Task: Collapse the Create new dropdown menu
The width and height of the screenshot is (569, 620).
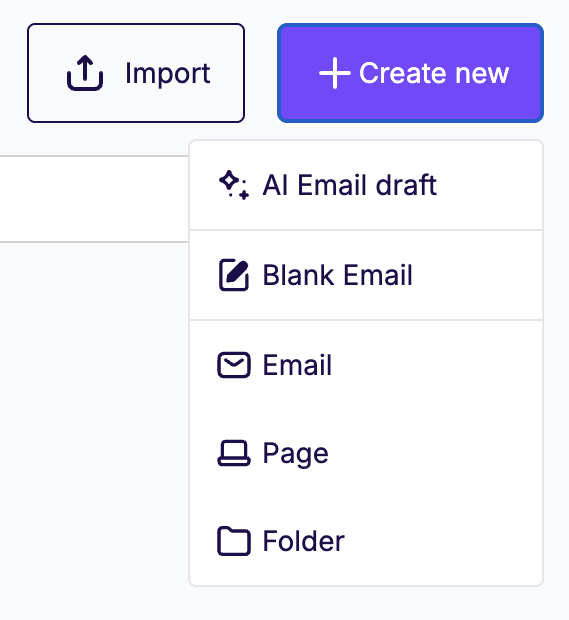Action: (410, 73)
